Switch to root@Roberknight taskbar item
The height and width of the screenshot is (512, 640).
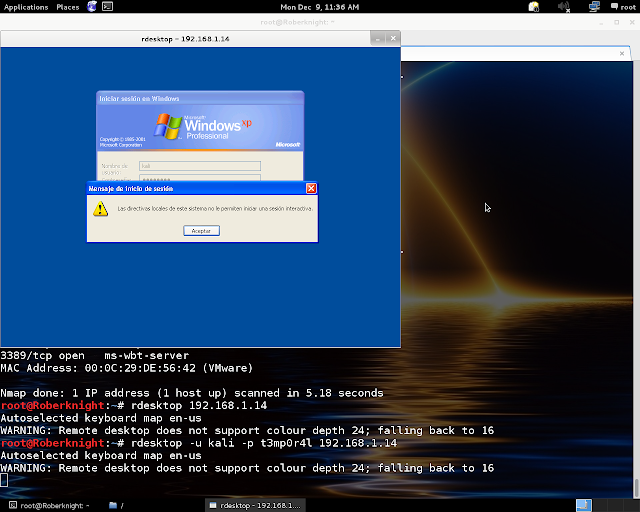pyautogui.click(x=49, y=505)
